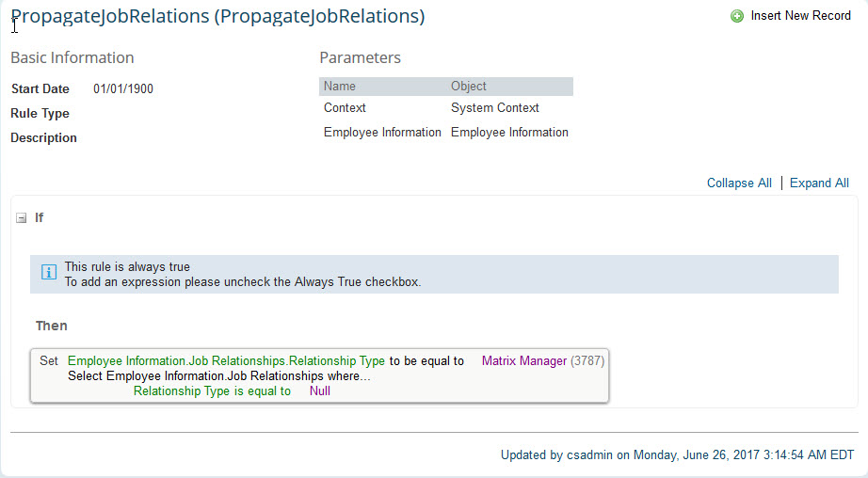Click the Relationship Type is equal to condition
The width and height of the screenshot is (868, 478).
(212, 391)
